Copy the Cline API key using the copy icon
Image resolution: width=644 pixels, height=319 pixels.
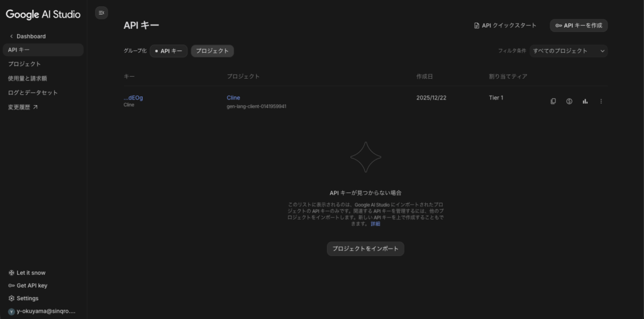(x=553, y=101)
